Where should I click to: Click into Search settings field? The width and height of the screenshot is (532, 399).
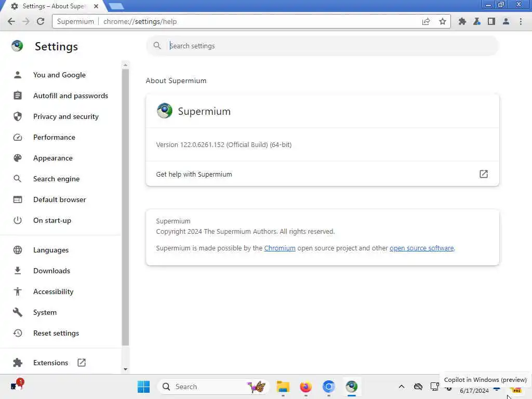coord(322,46)
